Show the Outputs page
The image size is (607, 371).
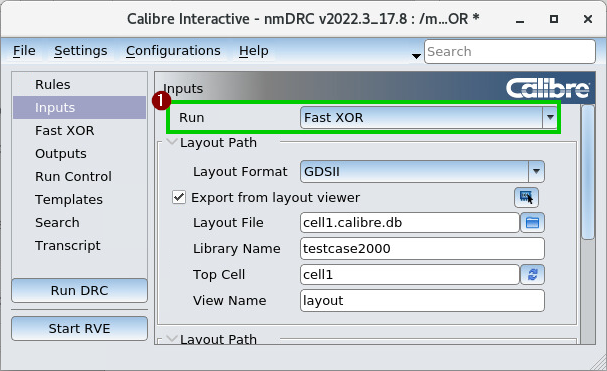tap(80, 153)
